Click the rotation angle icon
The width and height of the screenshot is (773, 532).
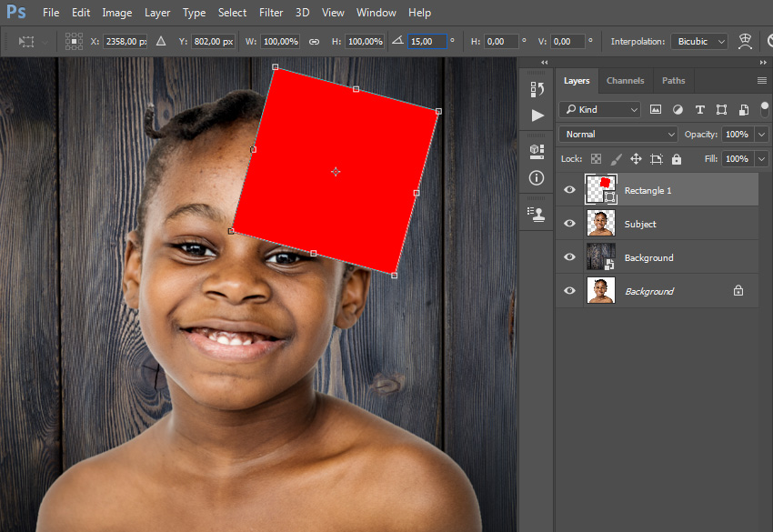click(397, 41)
